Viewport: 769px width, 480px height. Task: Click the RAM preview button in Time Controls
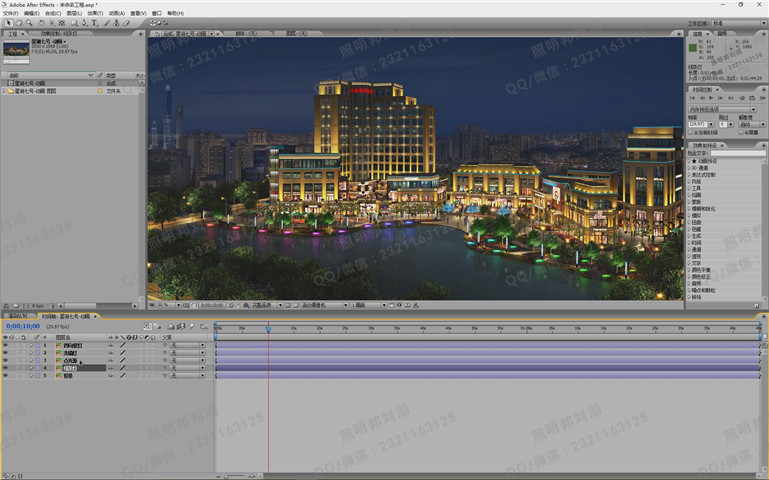763,98
